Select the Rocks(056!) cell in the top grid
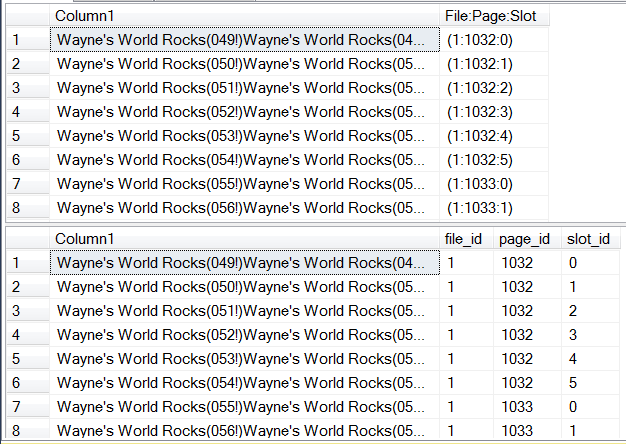626x444 pixels. (244, 208)
